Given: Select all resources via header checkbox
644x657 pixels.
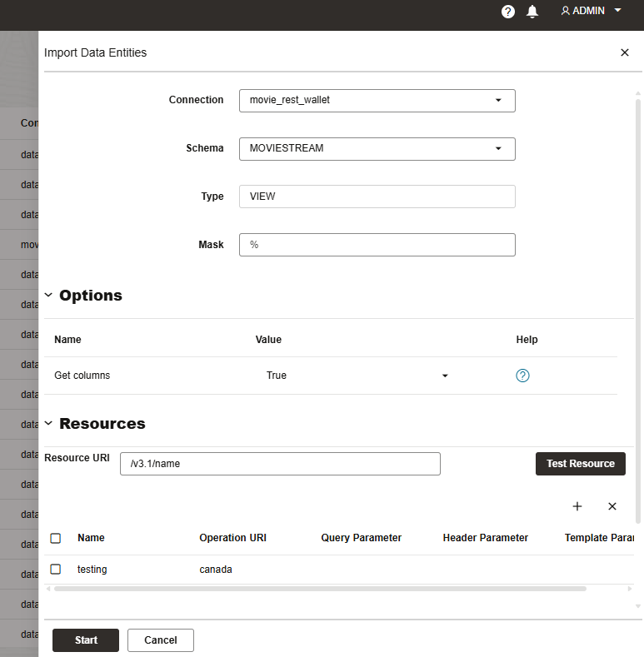Looking at the screenshot, I should [56, 538].
